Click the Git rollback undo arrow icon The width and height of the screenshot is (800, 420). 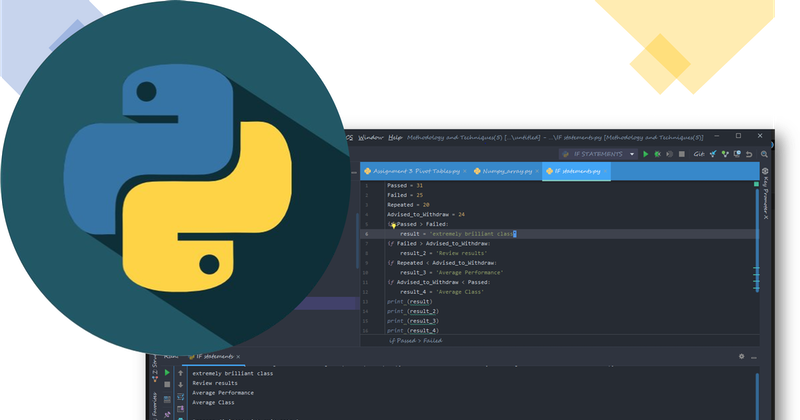point(749,154)
